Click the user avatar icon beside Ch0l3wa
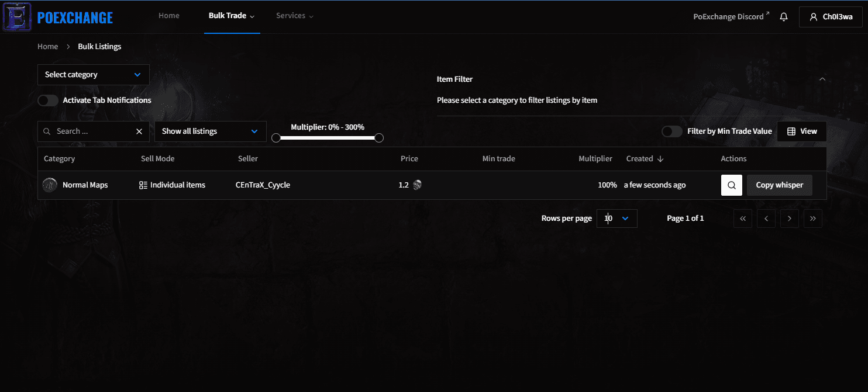Viewport: 868px width, 392px height. 813,17
